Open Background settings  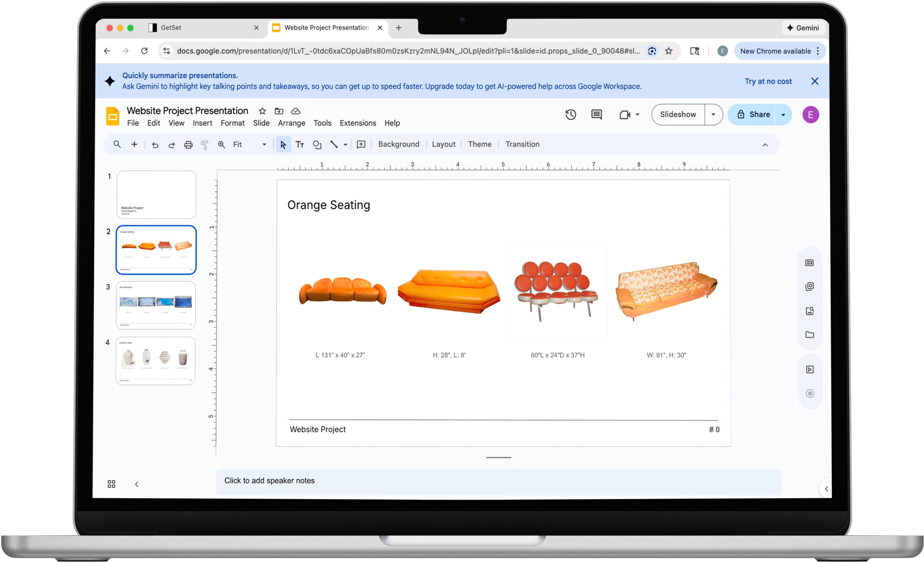[x=399, y=144]
